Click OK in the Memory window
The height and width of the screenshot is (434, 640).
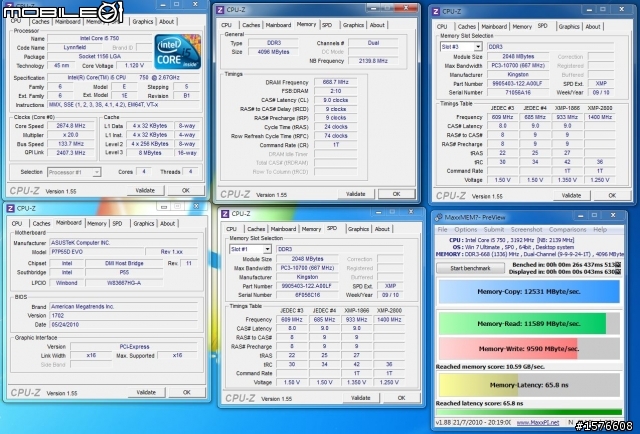[396, 194]
